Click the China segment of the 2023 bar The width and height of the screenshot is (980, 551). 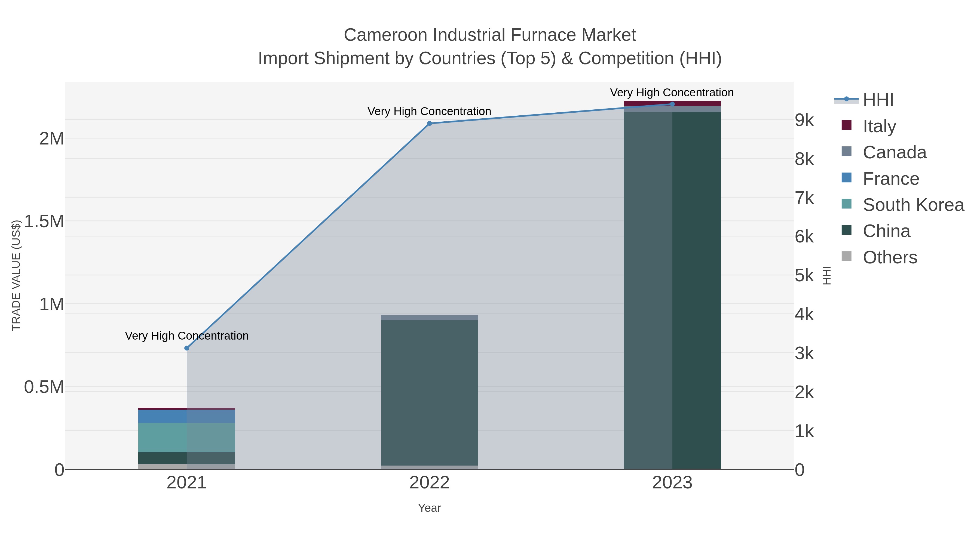point(672,290)
